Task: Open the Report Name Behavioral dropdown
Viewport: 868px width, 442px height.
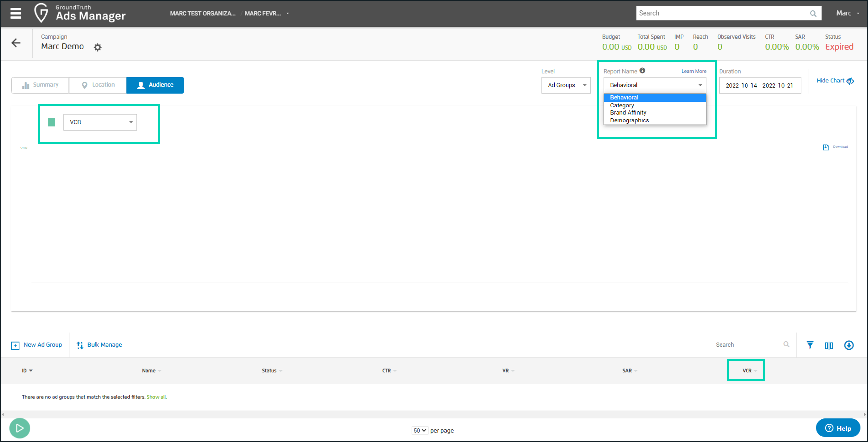Action: pos(655,85)
